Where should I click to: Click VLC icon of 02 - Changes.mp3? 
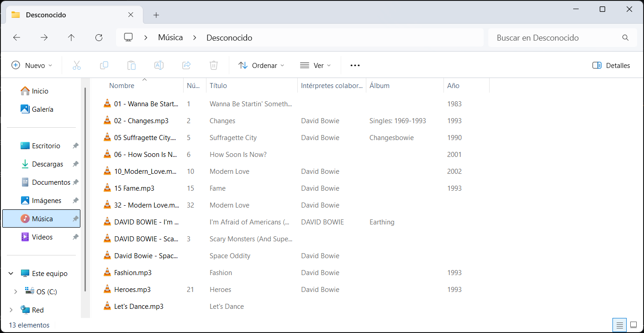[107, 120]
